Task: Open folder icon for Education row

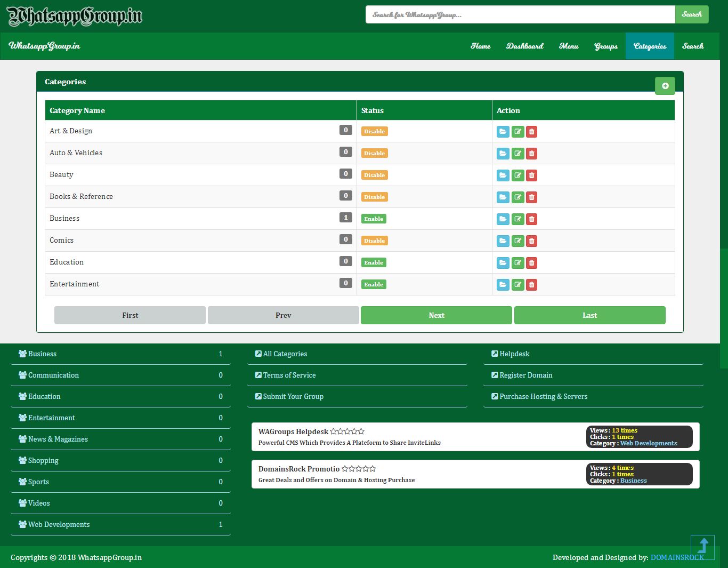Action: 503,263
